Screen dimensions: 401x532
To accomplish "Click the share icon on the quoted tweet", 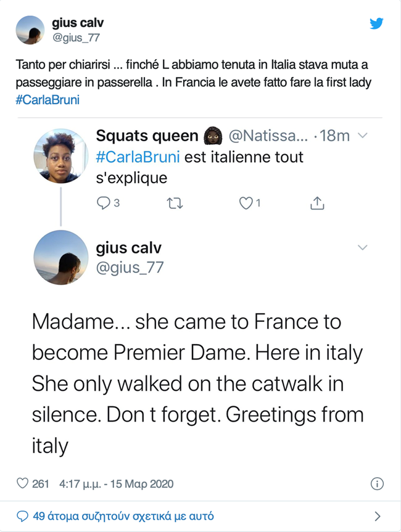I will point(318,202).
